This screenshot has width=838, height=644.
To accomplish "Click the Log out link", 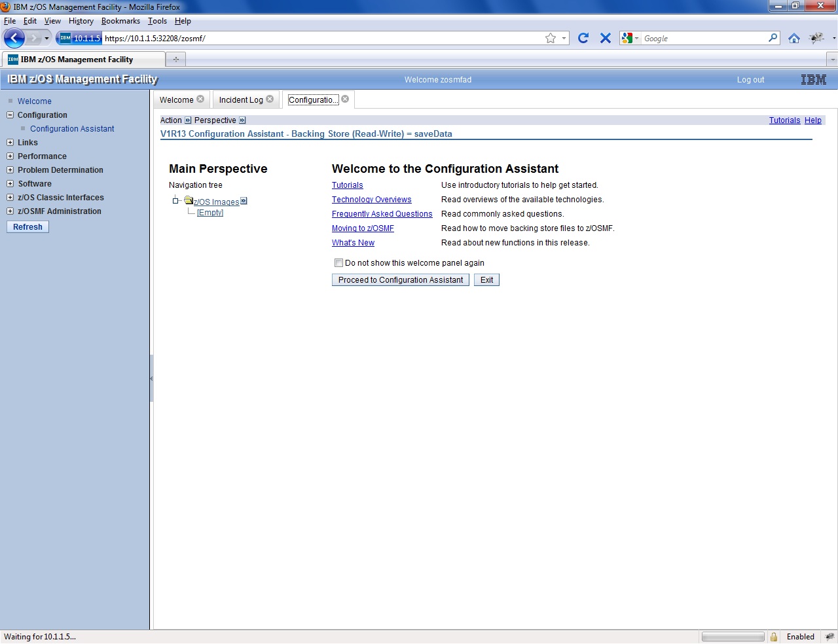I will pyautogui.click(x=750, y=80).
